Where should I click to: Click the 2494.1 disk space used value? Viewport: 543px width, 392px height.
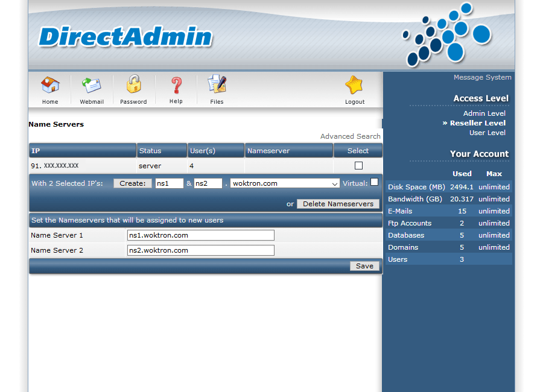[x=462, y=187]
